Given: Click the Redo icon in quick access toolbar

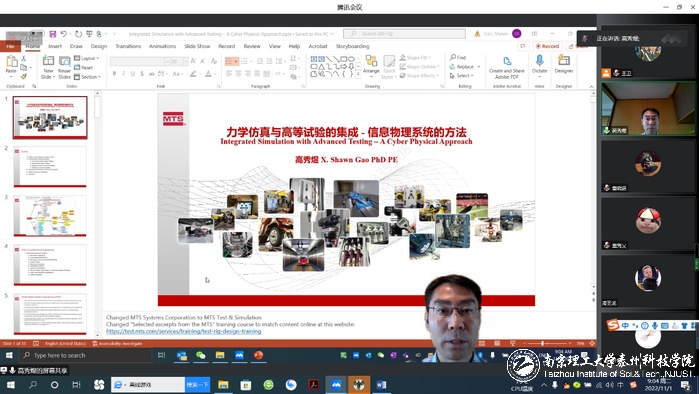Looking at the screenshot, I should [78, 34].
